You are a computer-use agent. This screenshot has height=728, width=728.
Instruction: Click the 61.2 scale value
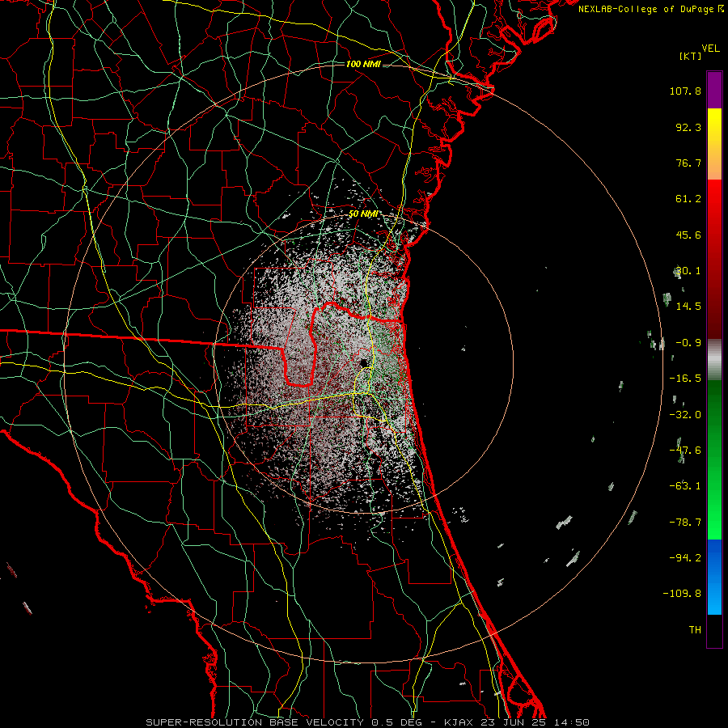(688, 199)
